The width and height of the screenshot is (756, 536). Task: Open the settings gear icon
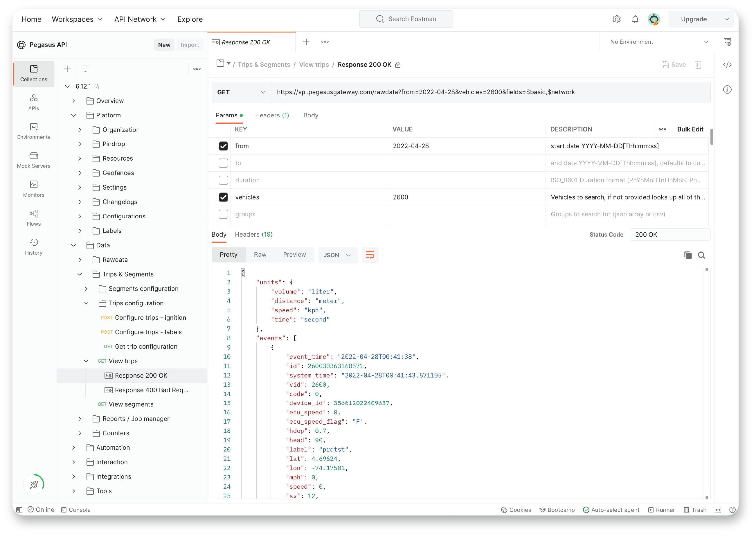pyautogui.click(x=616, y=19)
